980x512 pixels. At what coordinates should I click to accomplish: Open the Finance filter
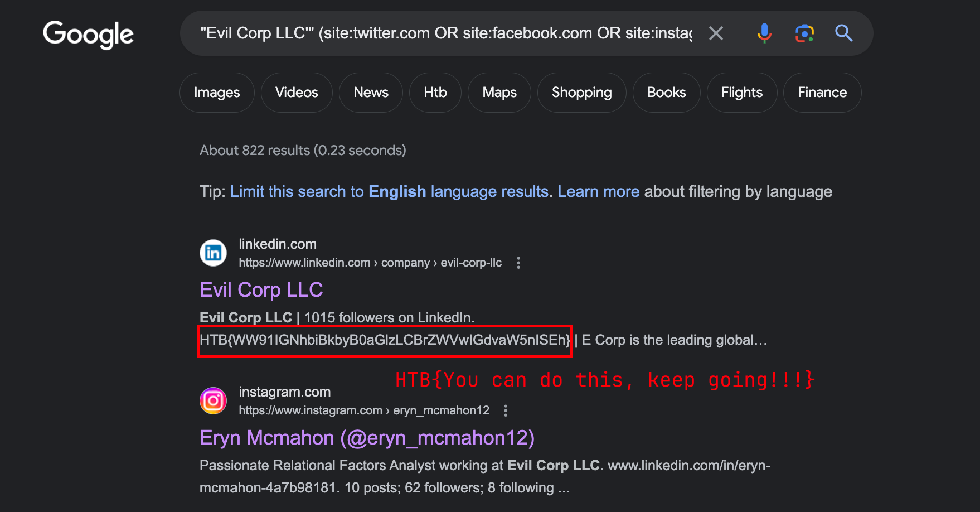(822, 93)
